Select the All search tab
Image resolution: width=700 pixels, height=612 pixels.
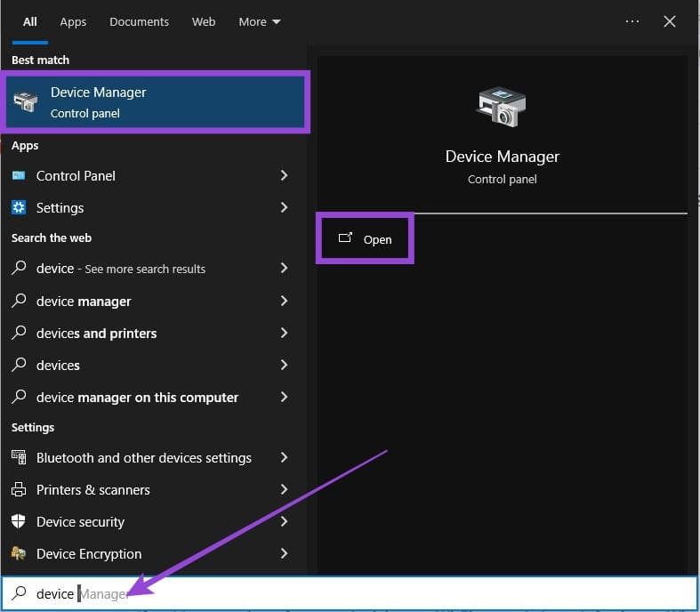pos(30,22)
